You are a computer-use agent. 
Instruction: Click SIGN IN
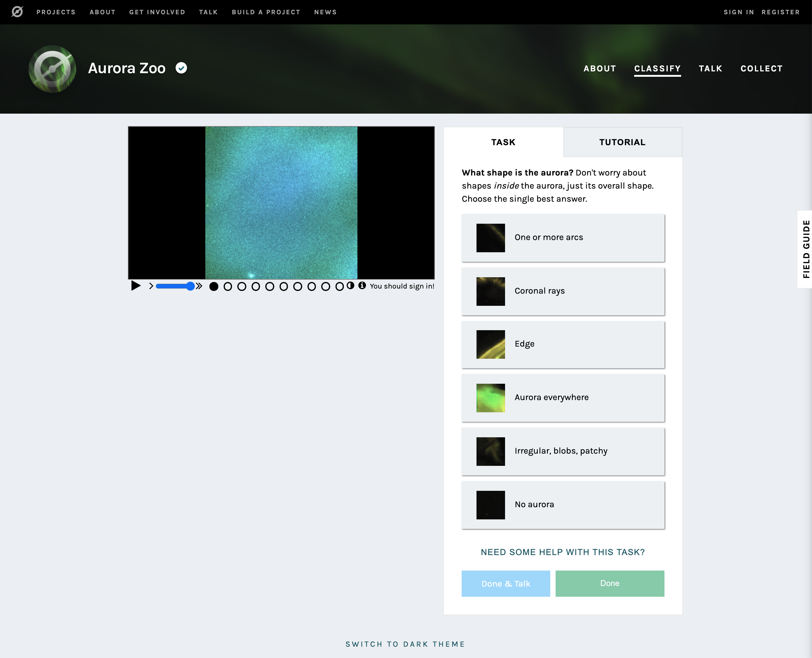[x=739, y=12]
